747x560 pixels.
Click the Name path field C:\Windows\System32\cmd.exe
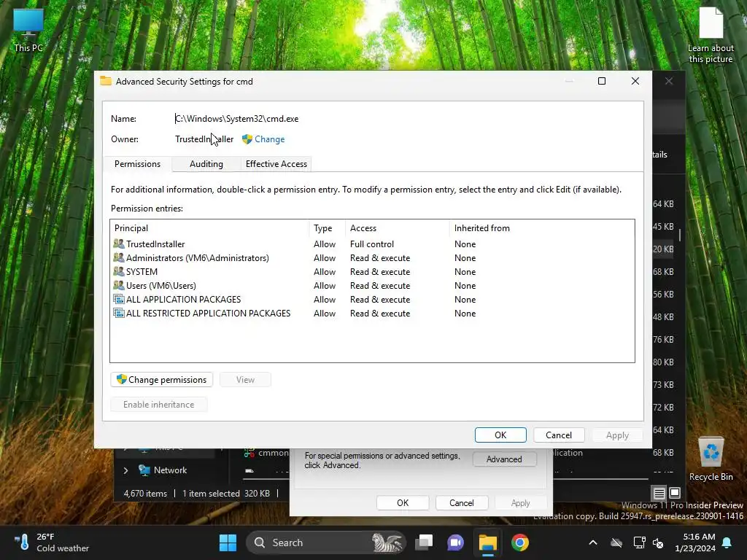pyautogui.click(x=237, y=119)
